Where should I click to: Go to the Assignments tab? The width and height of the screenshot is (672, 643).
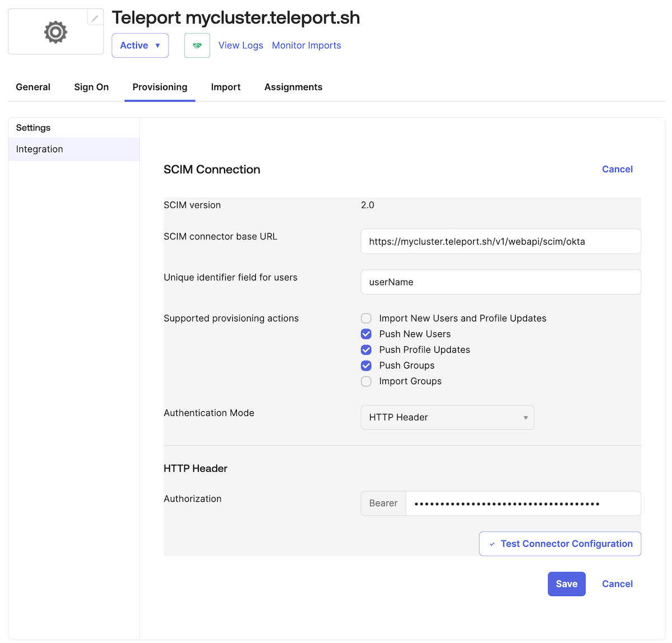tap(293, 87)
